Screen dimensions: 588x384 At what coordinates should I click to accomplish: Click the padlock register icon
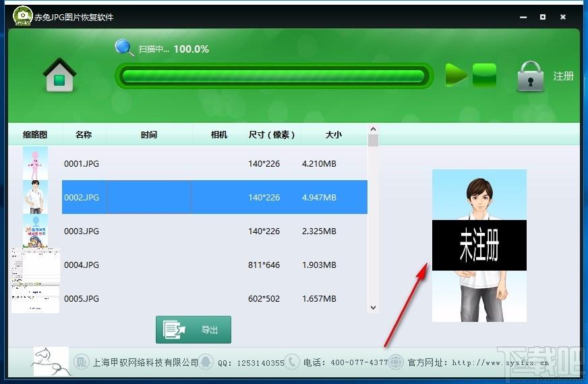click(x=530, y=76)
